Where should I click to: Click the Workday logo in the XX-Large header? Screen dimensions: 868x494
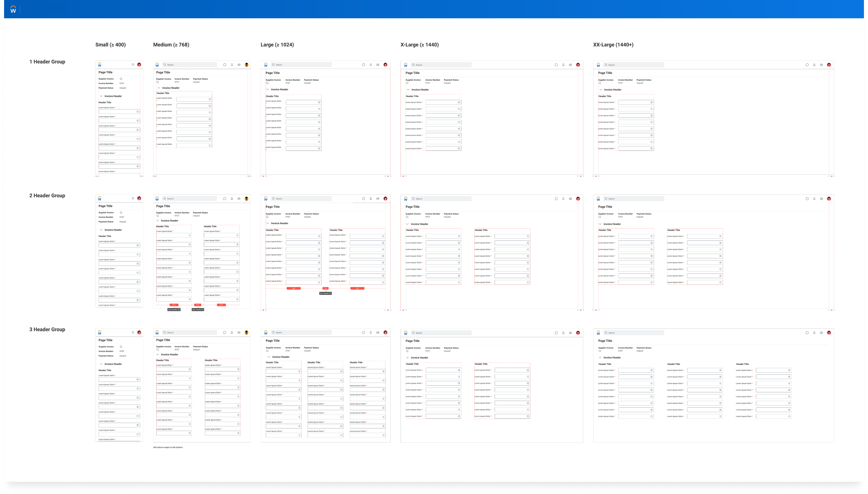(598, 64)
